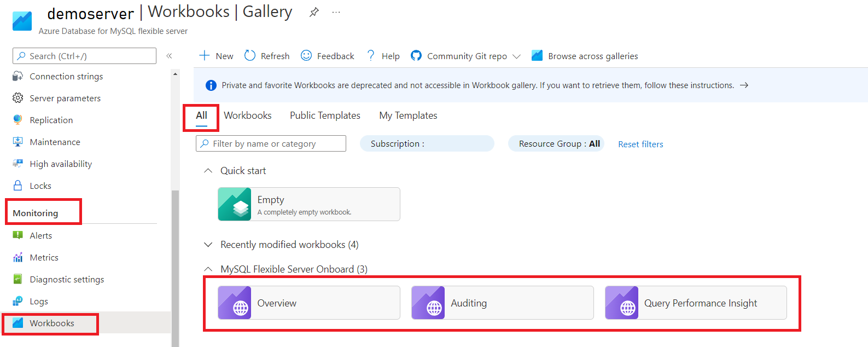This screenshot has width=868, height=347.
Task: Collapse the sidebar using the double chevron icon
Action: (169, 56)
